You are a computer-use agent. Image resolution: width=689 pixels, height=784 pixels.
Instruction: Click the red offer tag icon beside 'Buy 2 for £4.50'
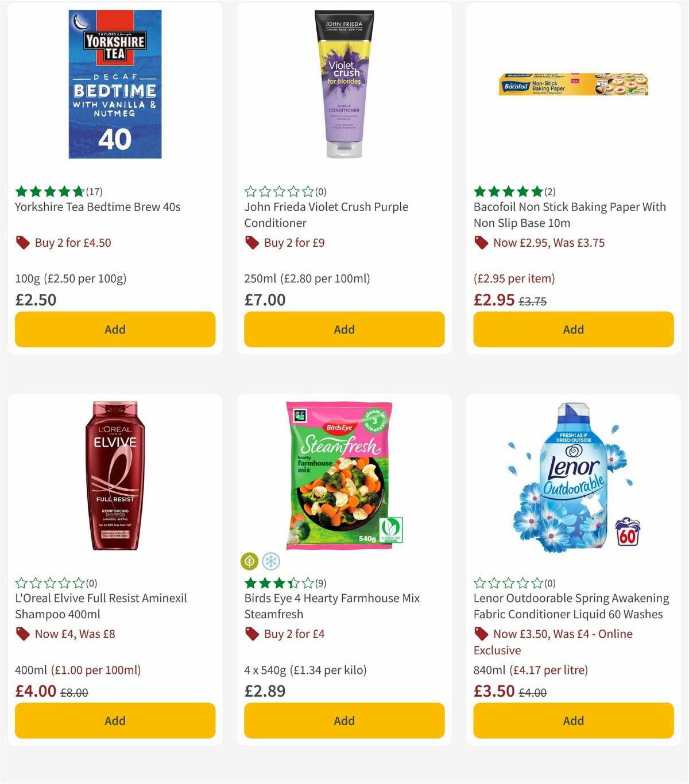(x=23, y=243)
